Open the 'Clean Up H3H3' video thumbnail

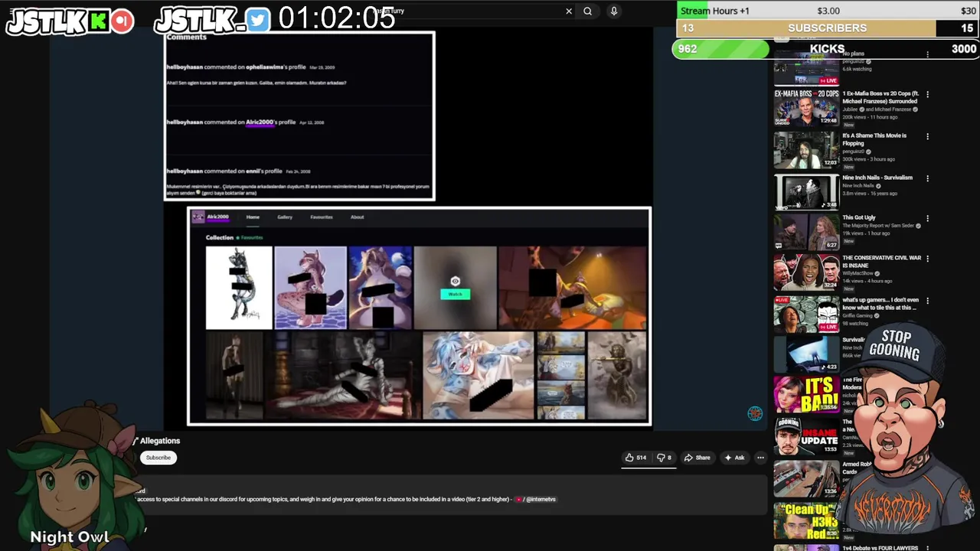point(806,520)
